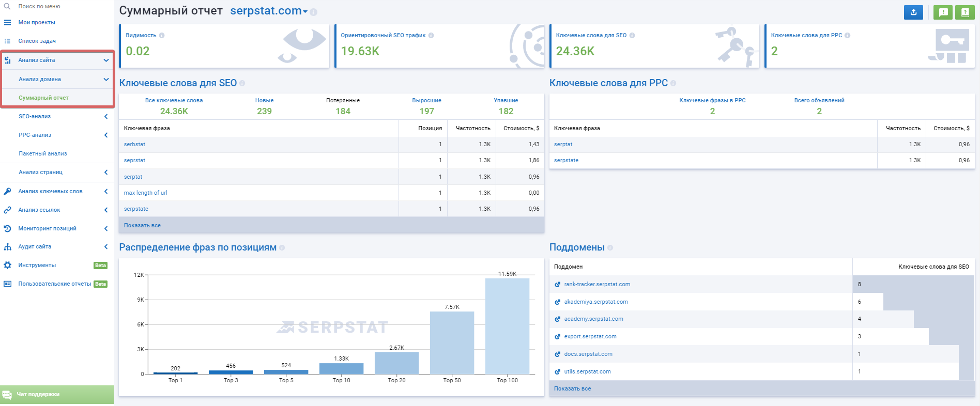Click the 'Пользовательские отчеты' report icon

[x=7, y=284]
